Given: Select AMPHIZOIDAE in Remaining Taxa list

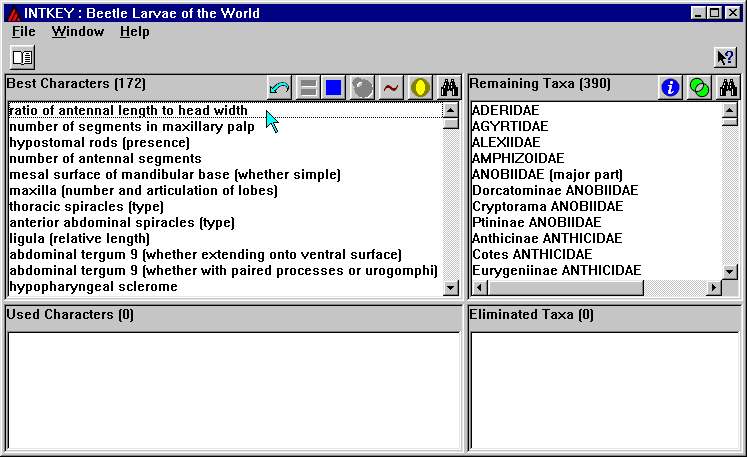Looking at the screenshot, I should tap(517, 159).
